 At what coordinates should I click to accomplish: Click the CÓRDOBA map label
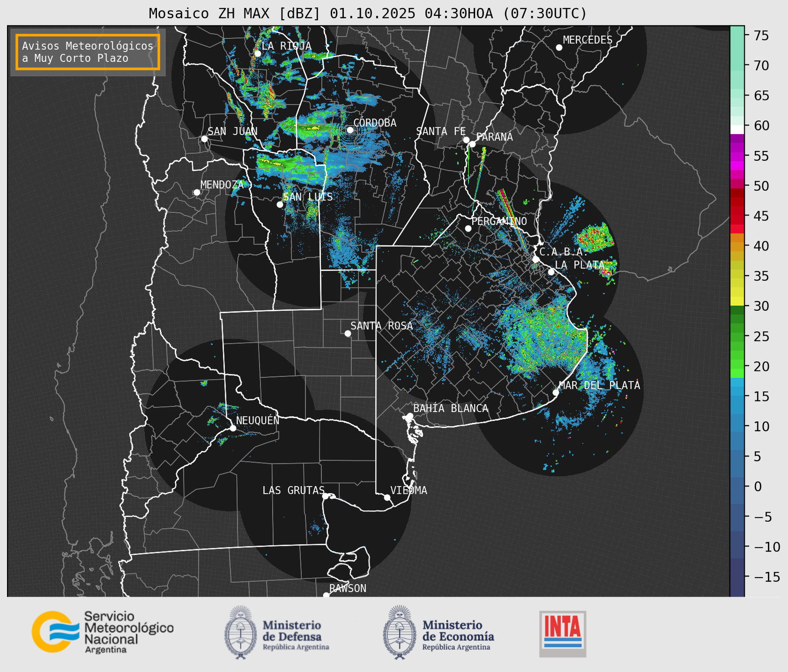coord(375,122)
